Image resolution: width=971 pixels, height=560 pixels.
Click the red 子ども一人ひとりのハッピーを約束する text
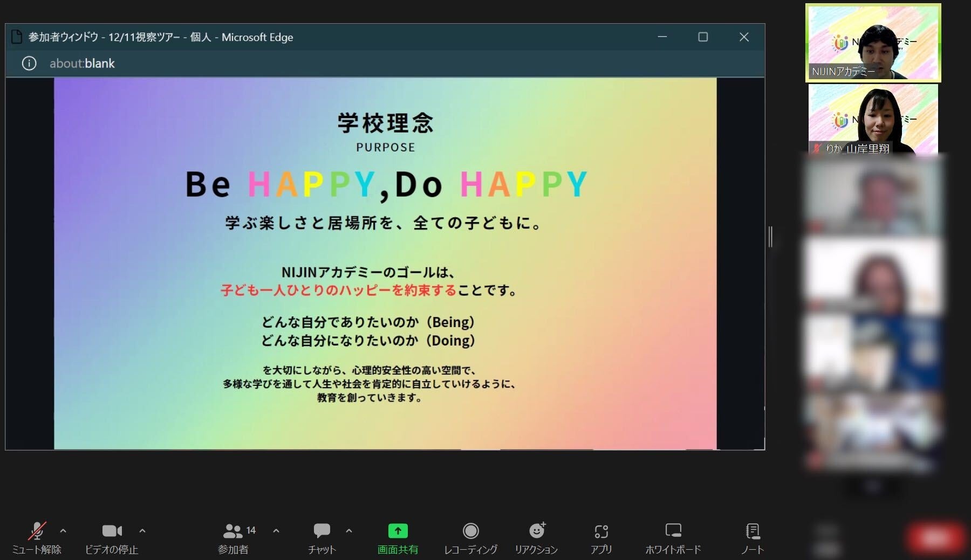tap(339, 291)
